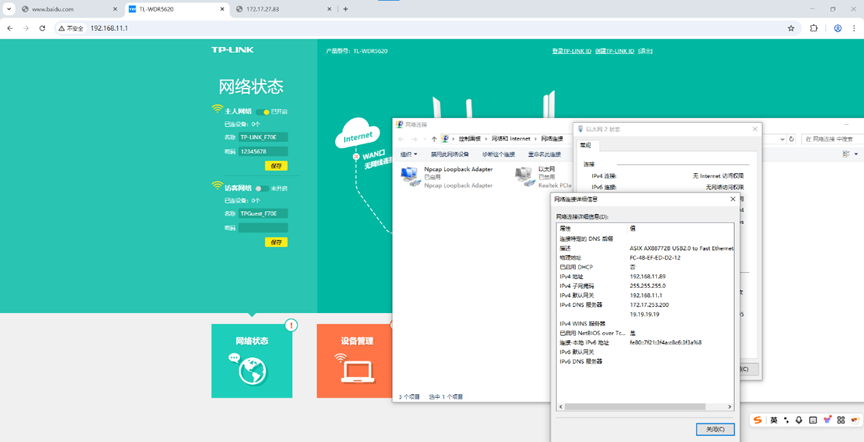Edit the guest network name TPGuest_F70E

(263, 213)
